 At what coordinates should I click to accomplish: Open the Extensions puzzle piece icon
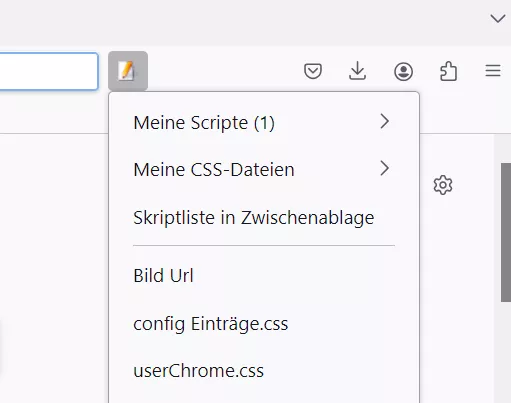pos(448,71)
